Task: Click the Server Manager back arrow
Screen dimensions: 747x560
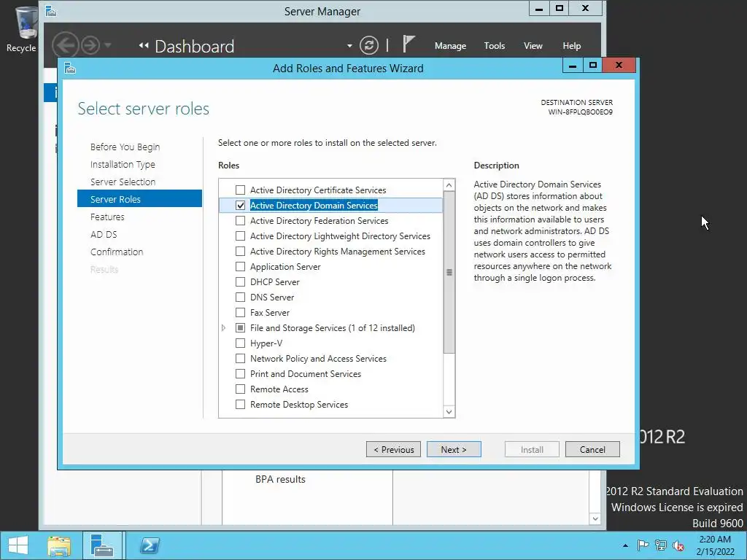Action: [65, 46]
